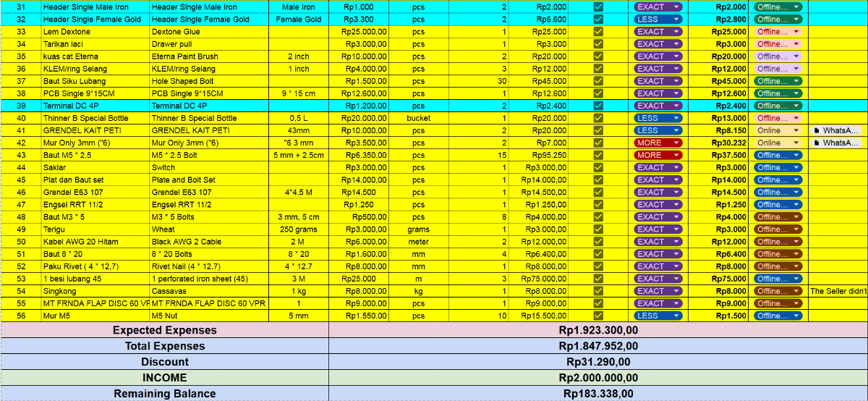
Task: Uncheck the checkbox for Lem Dextone row
Action: pos(598,32)
